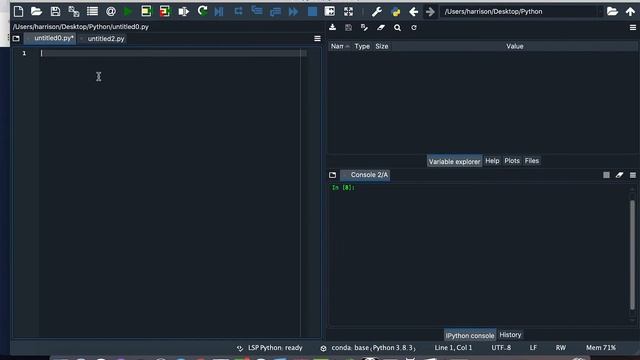
Task: Step into function debug icon
Action: click(x=257, y=11)
